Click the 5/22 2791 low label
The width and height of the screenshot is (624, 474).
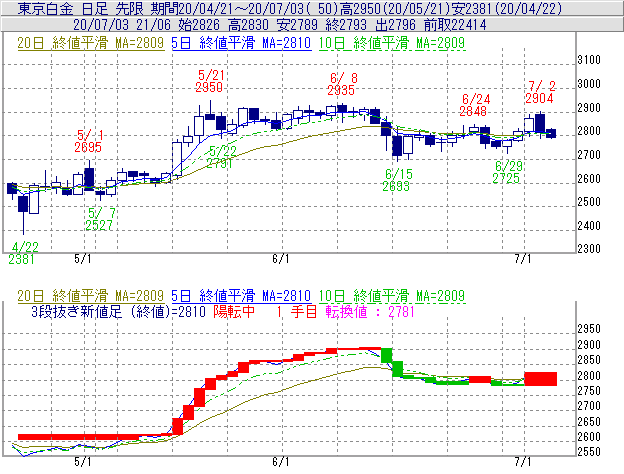[221, 157]
